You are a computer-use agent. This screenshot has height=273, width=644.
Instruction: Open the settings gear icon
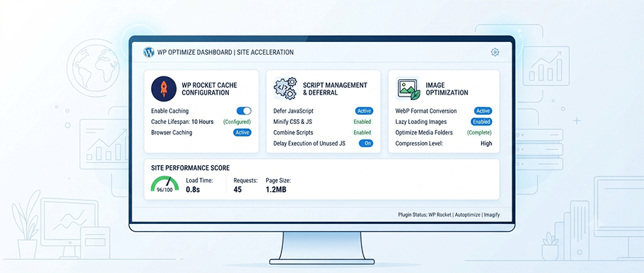pyautogui.click(x=495, y=52)
